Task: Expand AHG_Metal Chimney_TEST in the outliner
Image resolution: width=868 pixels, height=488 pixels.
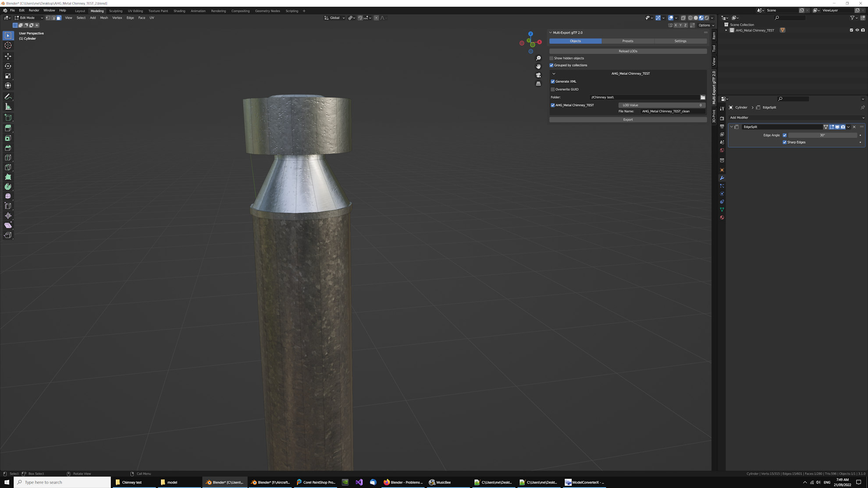Action: point(726,30)
